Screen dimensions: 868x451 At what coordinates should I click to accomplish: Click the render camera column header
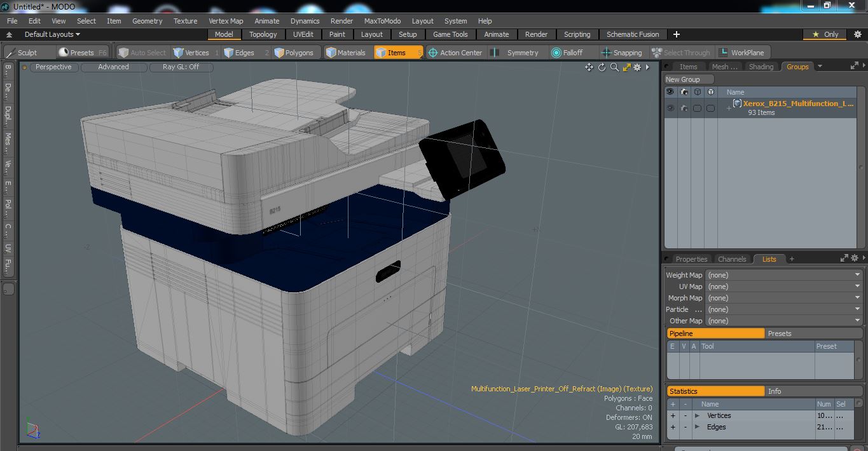point(684,92)
